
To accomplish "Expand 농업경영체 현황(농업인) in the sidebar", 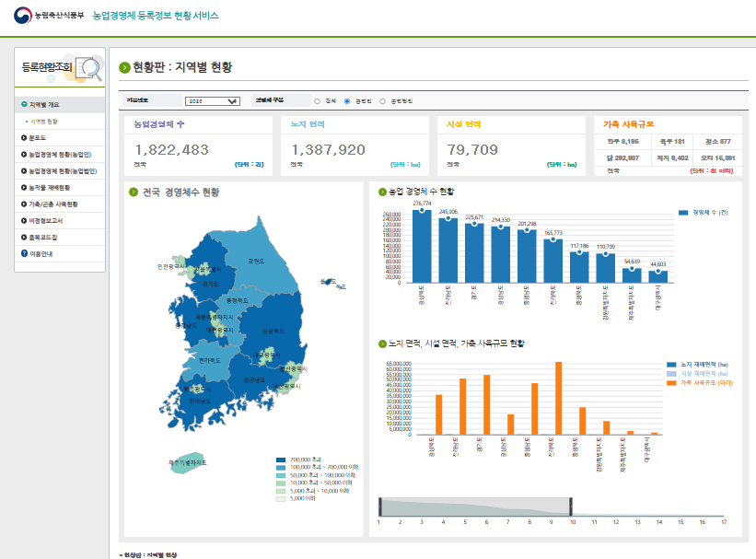I will (60, 155).
